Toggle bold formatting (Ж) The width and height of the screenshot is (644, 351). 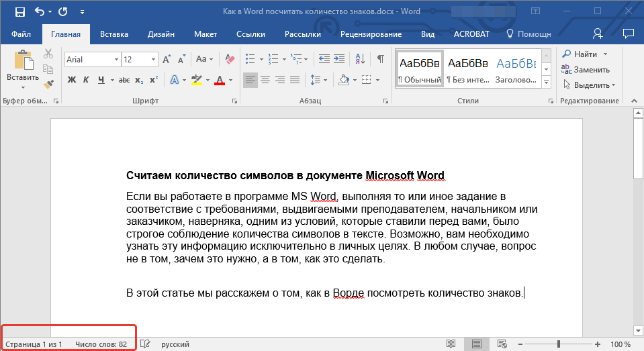coord(72,80)
